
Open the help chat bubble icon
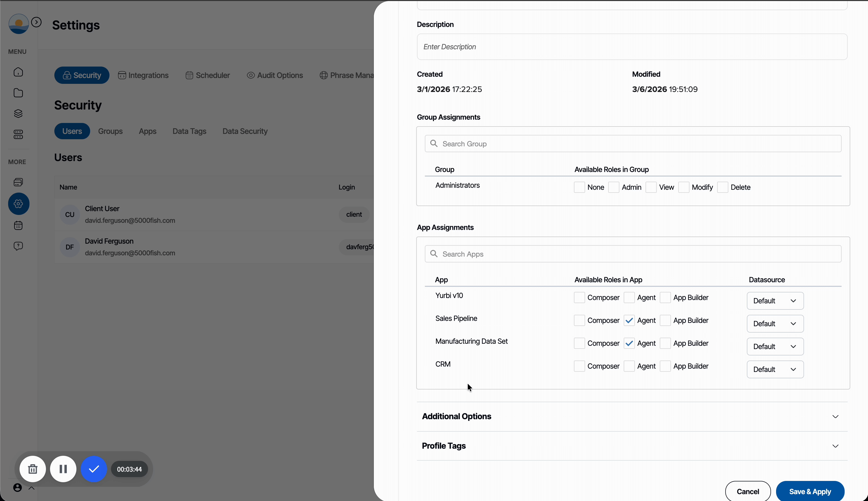pos(18,246)
